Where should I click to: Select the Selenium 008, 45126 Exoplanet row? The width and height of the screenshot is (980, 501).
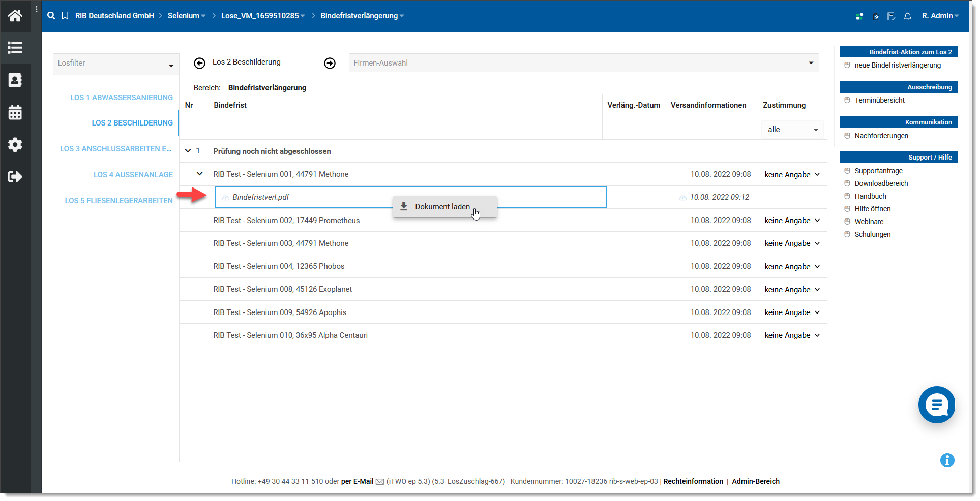click(503, 289)
